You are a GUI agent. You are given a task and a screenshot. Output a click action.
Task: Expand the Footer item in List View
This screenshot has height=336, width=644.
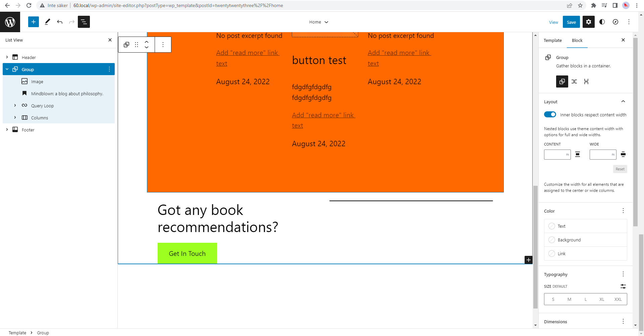[7, 129]
